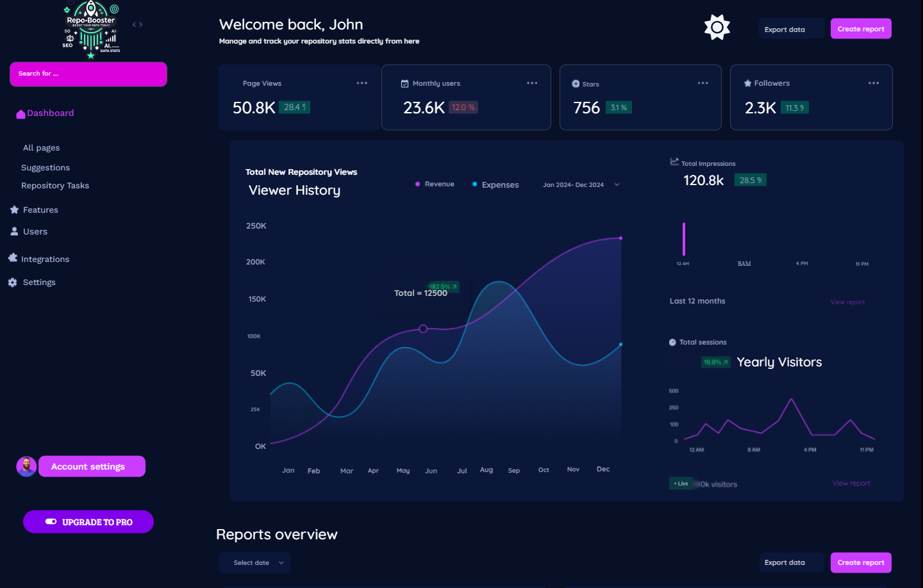
Task: Focus the Search for field
Action: coord(88,74)
